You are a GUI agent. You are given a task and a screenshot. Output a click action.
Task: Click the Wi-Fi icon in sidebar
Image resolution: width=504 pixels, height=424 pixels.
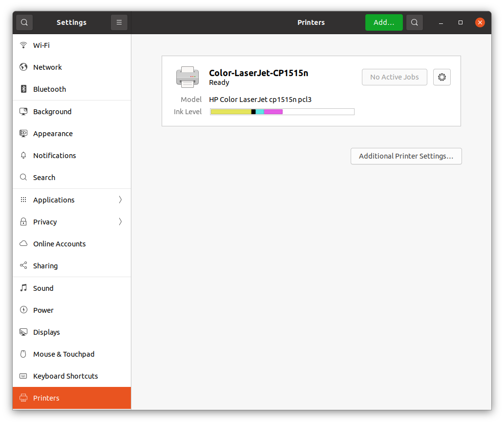coord(23,45)
